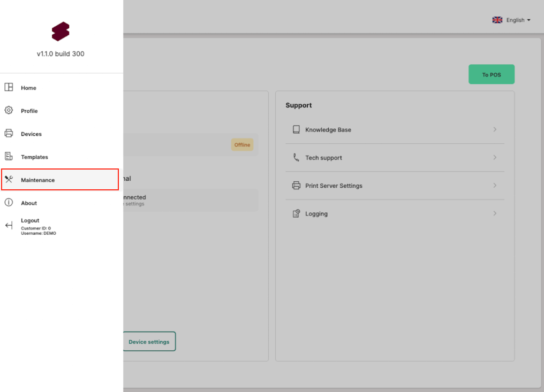Click the Devices printer icon
The image size is (544, 392).
pos(9,133)
